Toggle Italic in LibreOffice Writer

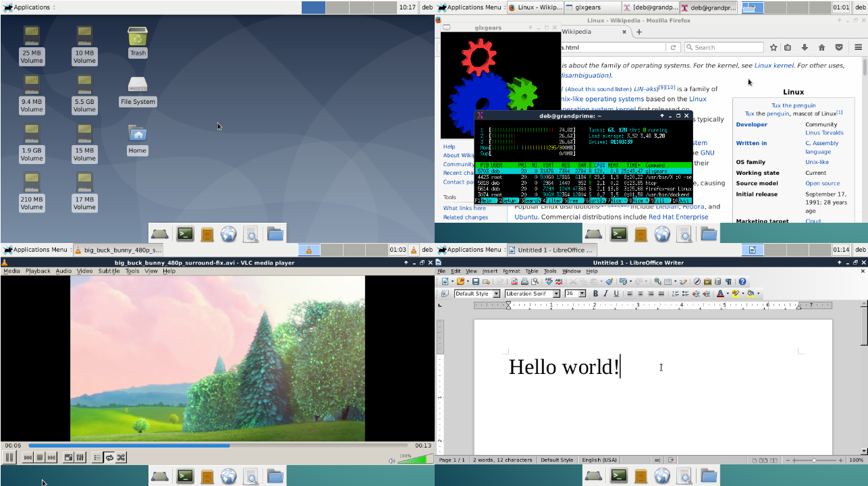[605, 294]
